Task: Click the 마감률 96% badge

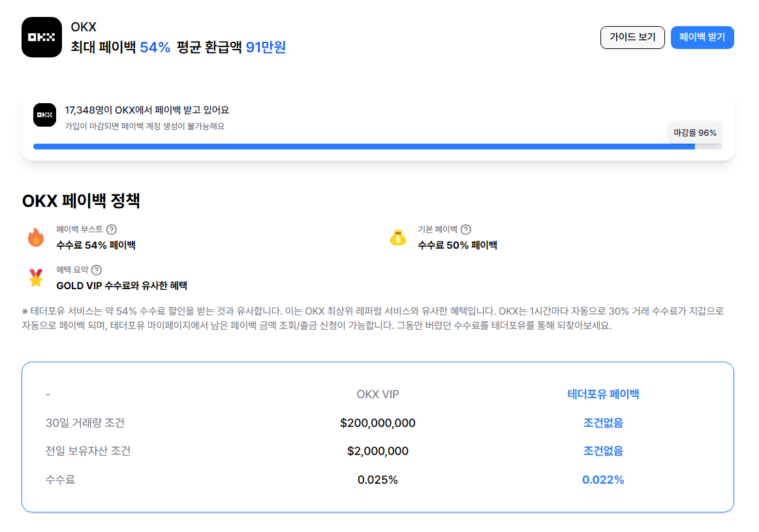Action: tap(694, 133)
